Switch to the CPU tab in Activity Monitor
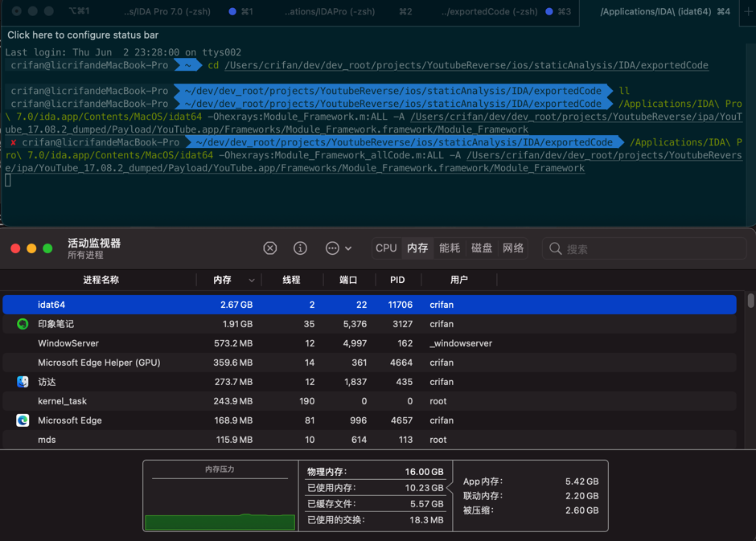 385,248
